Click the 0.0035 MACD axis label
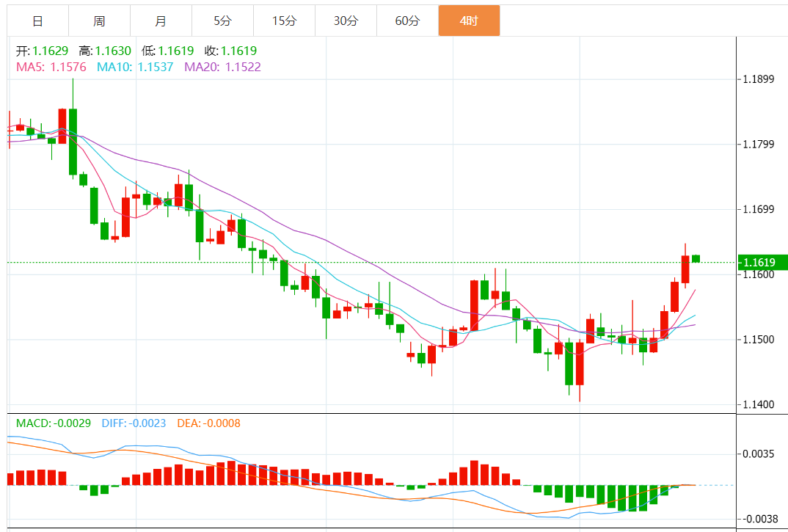This screenshot has width=788, height=532. click(x=759, y=454)
